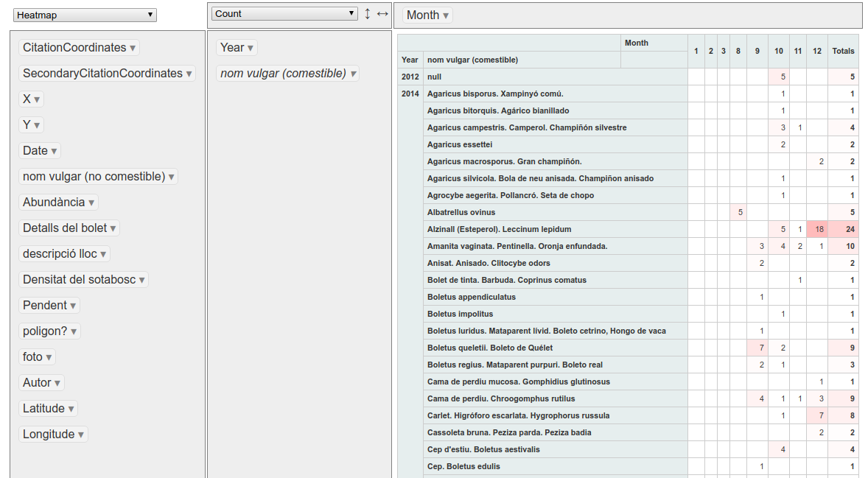868x478 pixels.
Task: Click the Totals column header
Action: point(843,51)
